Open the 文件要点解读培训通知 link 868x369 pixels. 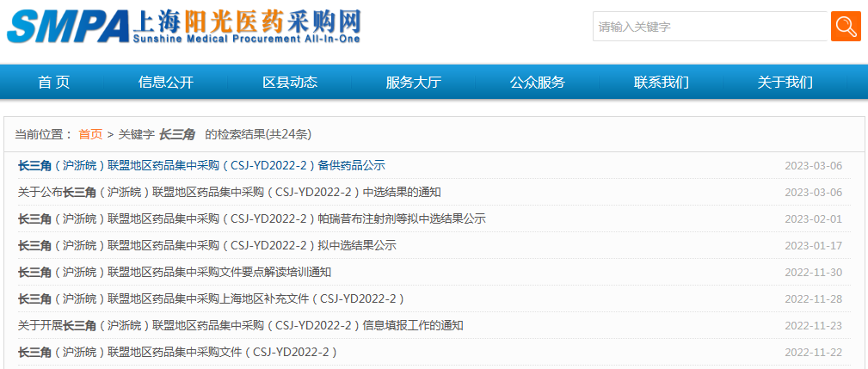click(x=175, y=272)
